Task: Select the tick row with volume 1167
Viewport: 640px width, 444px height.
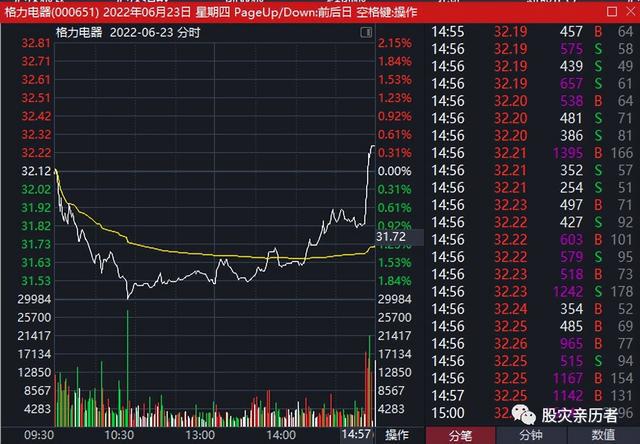Action: coord(532,378)
